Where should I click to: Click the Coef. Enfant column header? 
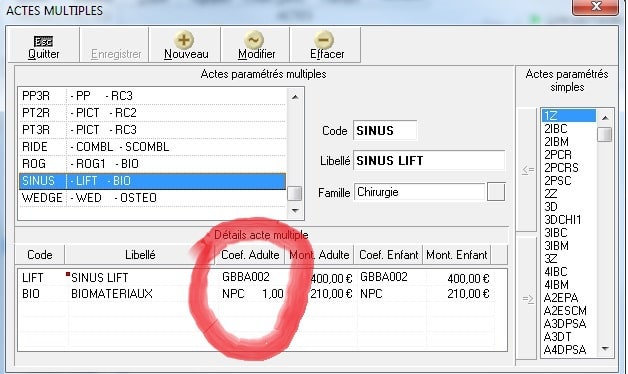pos(388,255)
